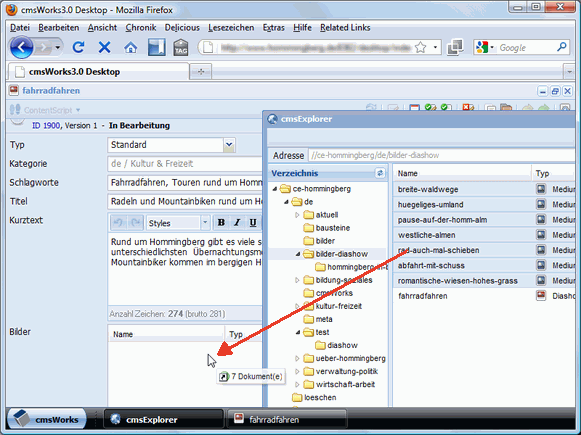Refresh the Verzeichnis tree panel

[380, 173]
